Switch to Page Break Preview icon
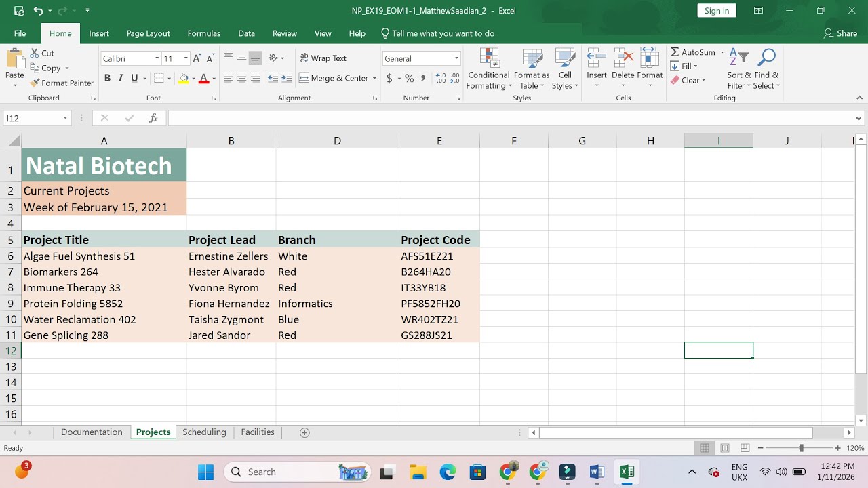 click(745, 448)
